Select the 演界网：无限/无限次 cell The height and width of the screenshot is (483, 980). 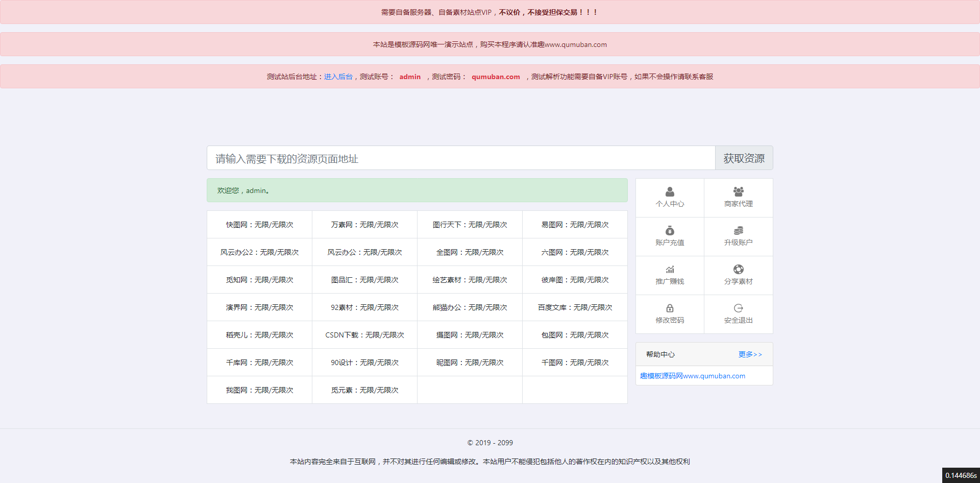coord(259,307)
